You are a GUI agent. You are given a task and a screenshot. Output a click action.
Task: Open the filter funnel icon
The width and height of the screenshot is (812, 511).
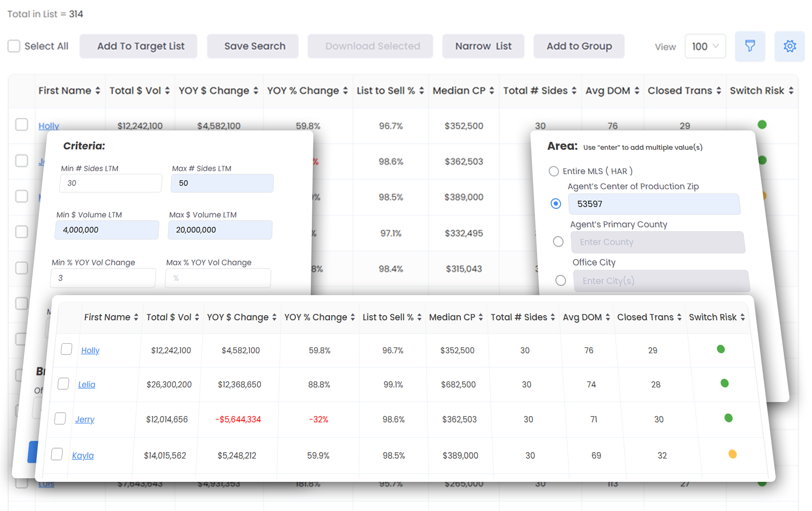coord(750,47)
